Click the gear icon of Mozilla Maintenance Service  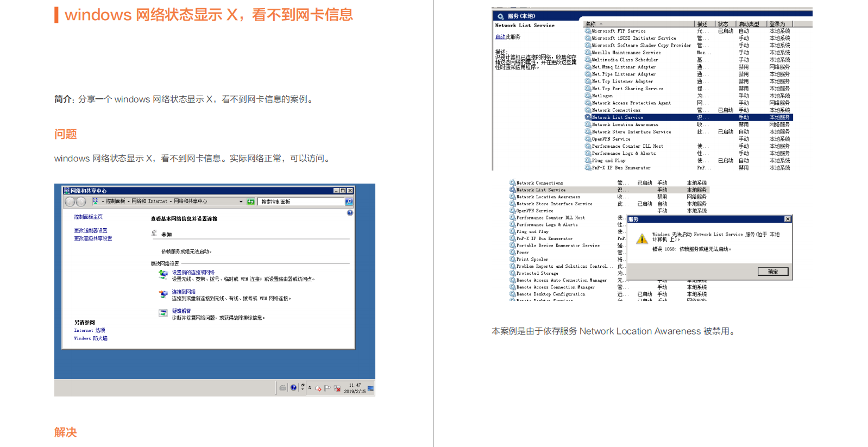click(x=588, y=53)
